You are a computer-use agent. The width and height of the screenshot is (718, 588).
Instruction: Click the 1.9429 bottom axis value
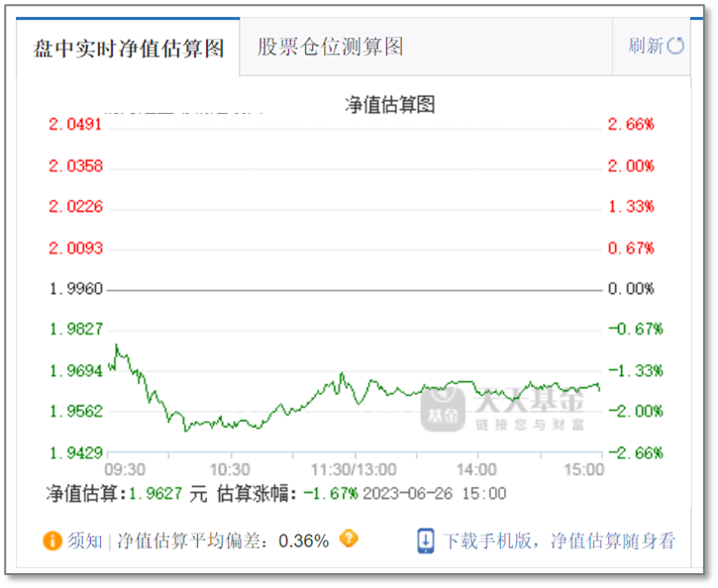coord(75,453)
